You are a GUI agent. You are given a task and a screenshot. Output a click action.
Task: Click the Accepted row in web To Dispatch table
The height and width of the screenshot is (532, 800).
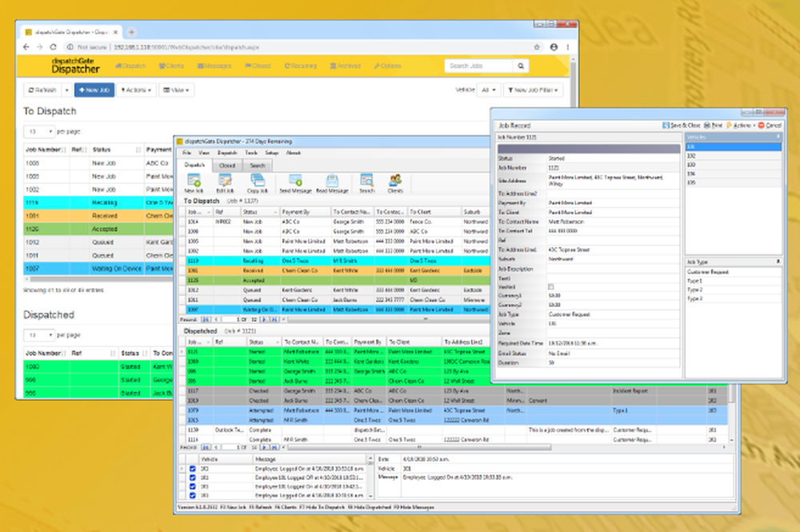(98, 229)
